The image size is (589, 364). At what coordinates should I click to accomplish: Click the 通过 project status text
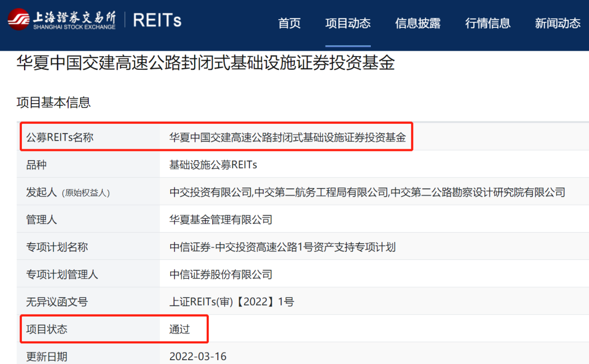tap(180, 329)
